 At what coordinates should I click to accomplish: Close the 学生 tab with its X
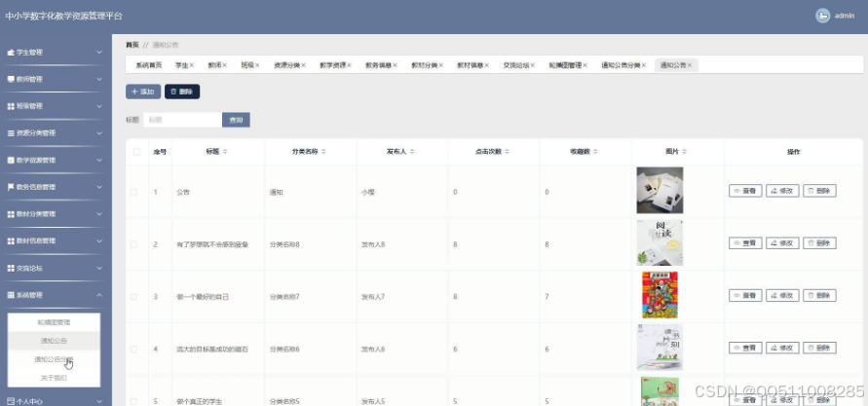pyautogui.click(x=192, y=65)
